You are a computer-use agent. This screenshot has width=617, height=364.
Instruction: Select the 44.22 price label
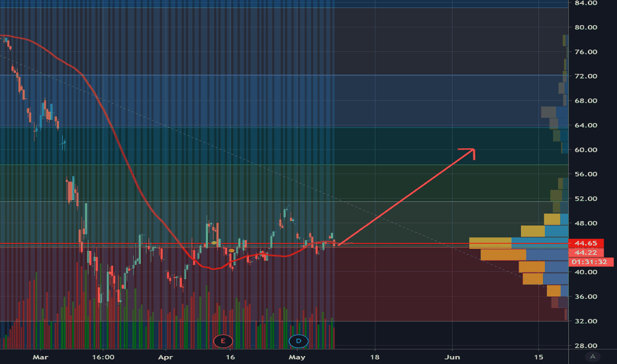pos(586,253)
